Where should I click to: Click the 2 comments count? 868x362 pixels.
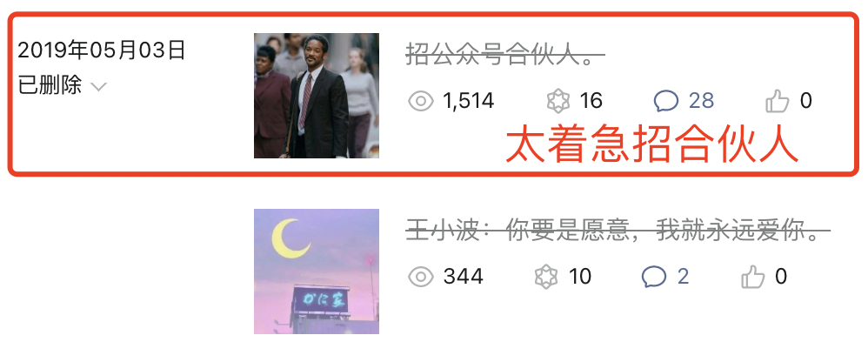pyautogui.click(x=683, y=276)
